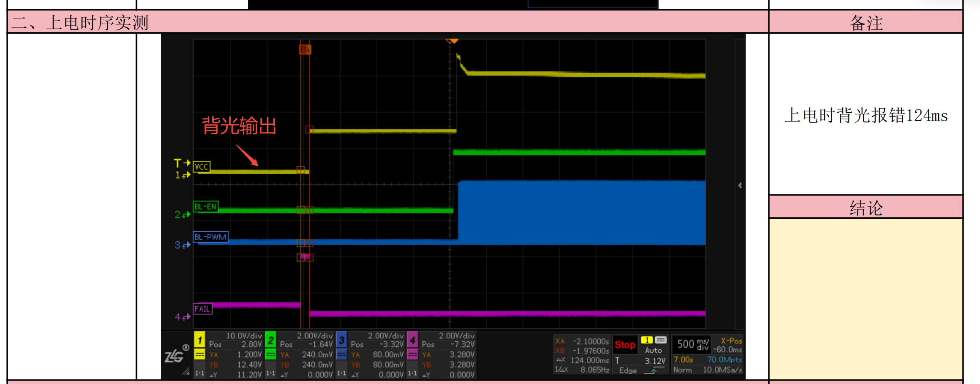Click the 70.0Mpts memory depth value
The width and height of the screenshot is (980, 384).
tap(725, 360)
